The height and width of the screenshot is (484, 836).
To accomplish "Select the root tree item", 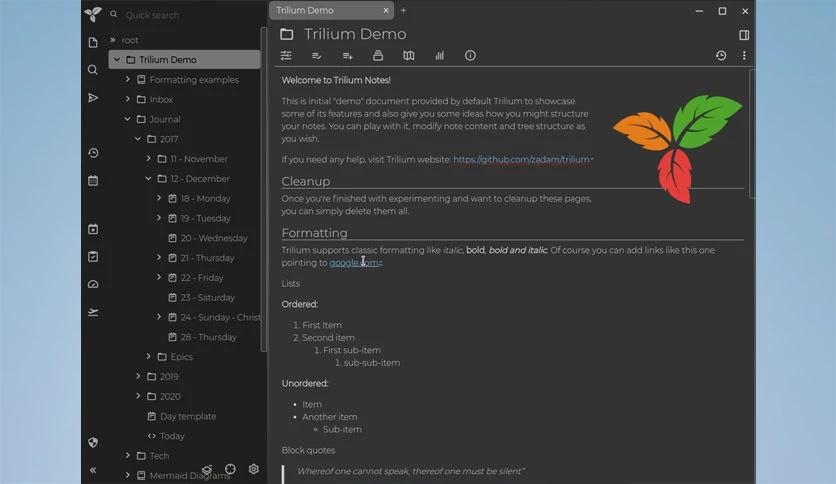I will [130, 40].
